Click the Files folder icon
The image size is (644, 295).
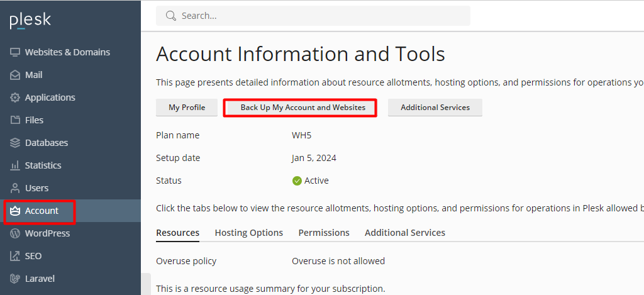(x=15, y=120)
